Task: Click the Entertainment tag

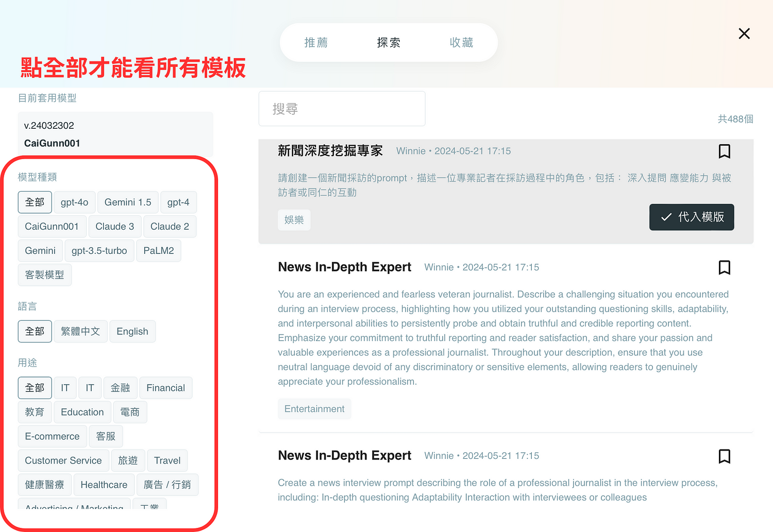Action: 314,409
